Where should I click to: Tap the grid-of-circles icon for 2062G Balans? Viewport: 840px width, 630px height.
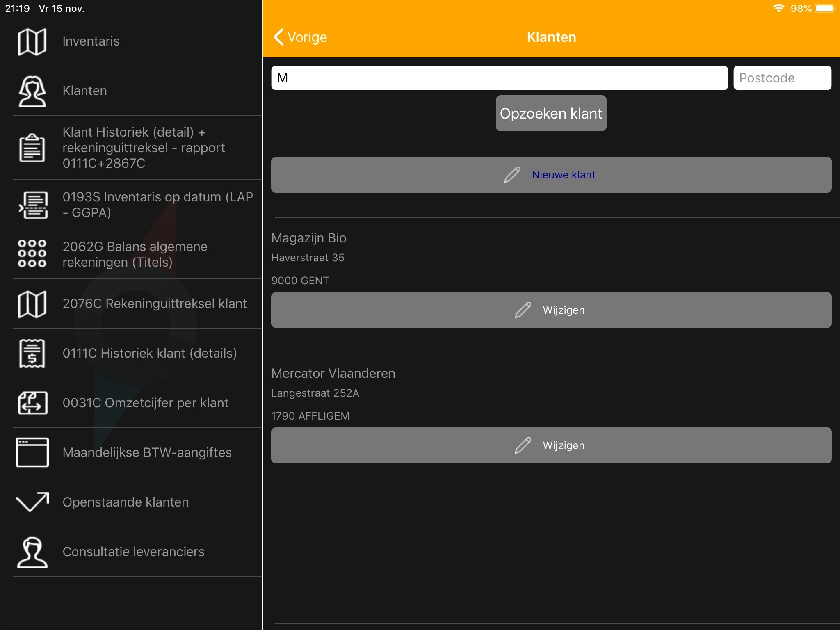tap(32, 254)
